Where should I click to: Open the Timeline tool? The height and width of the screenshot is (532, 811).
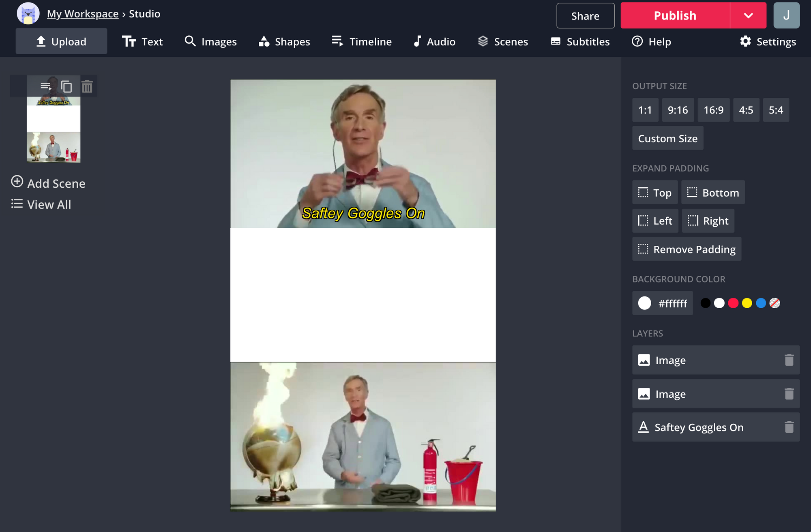point(361,41)
